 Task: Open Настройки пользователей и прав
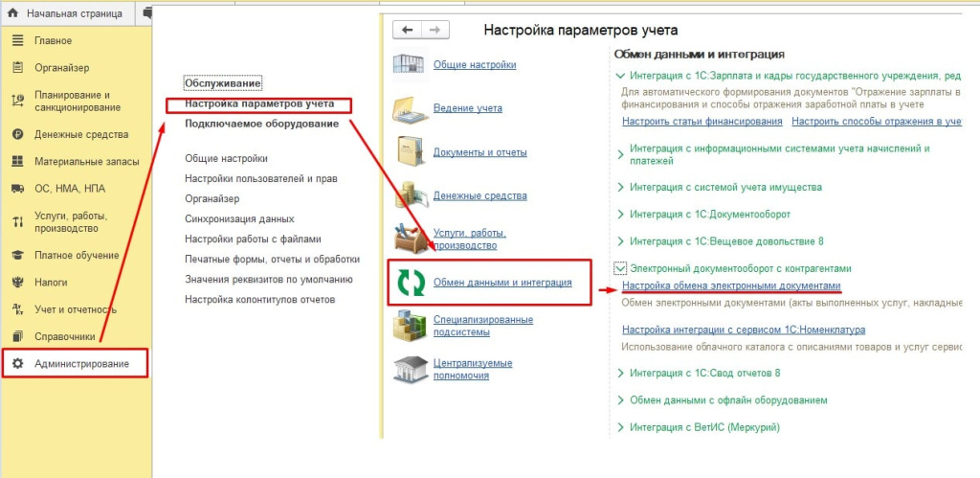261,179
